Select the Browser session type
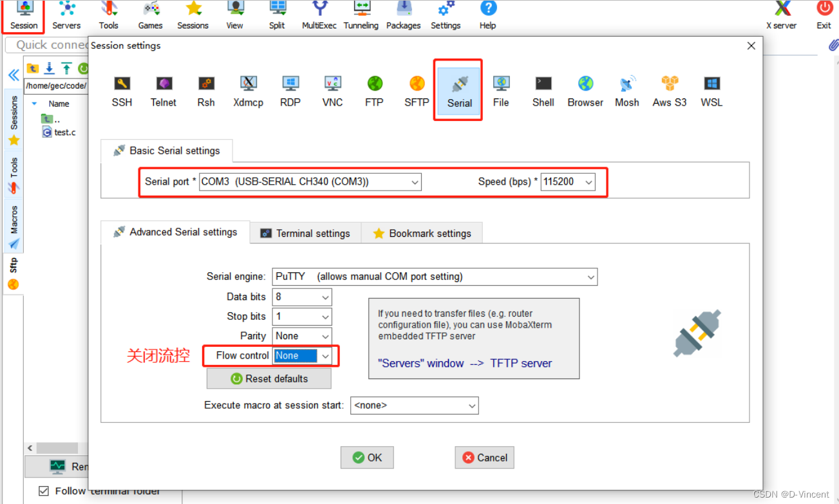Screen dimensions: 839x504 [585, 91]
